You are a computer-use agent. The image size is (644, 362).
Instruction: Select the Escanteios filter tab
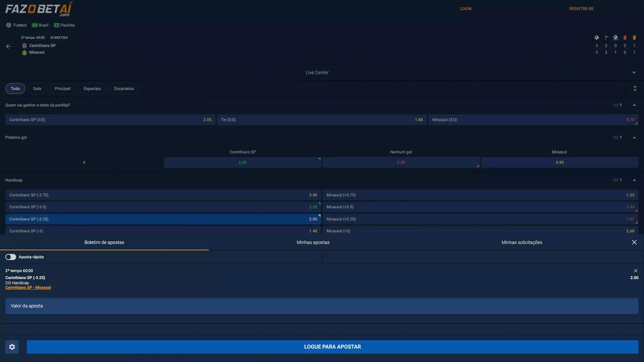pyautogui.click(x=124, y=88)
